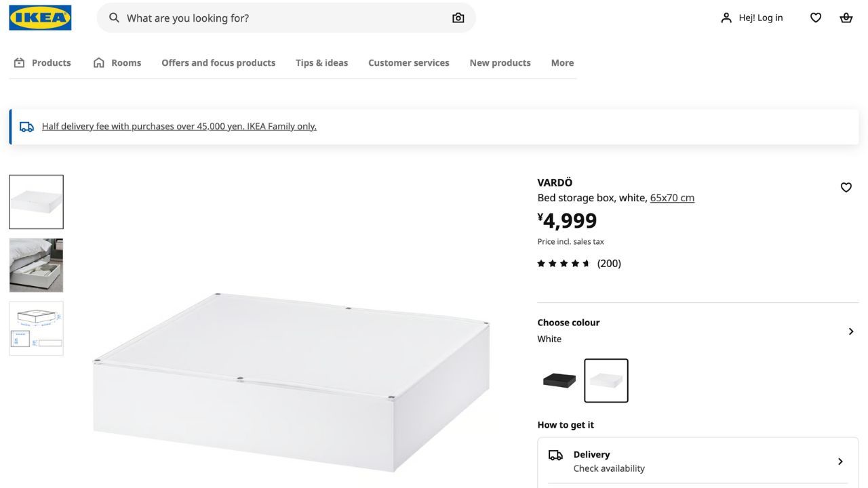Click the search magnifier icon

(114, 18)
